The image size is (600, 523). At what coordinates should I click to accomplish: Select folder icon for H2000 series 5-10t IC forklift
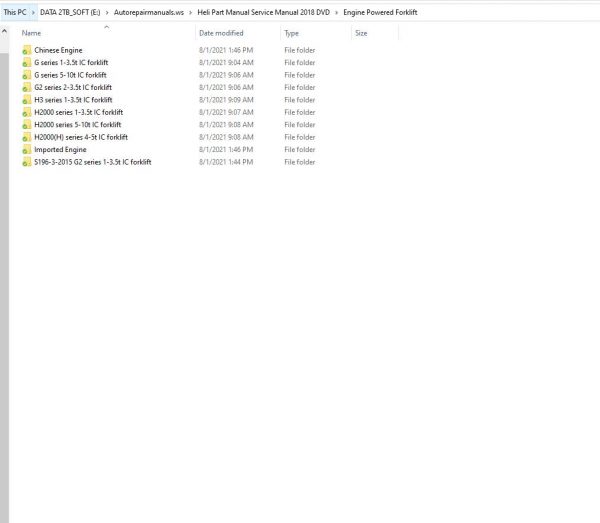coord(26,125)
